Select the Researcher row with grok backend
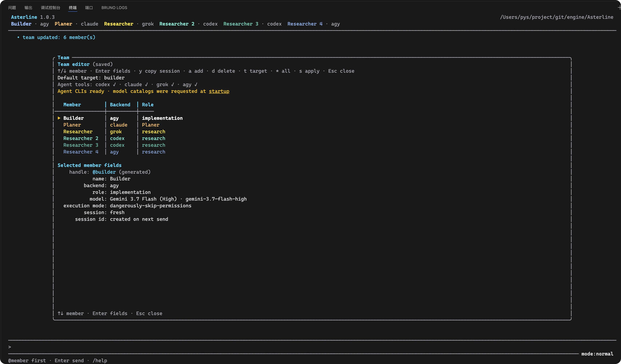This screenshot has height=364, width=621. (x=114, y=132)
